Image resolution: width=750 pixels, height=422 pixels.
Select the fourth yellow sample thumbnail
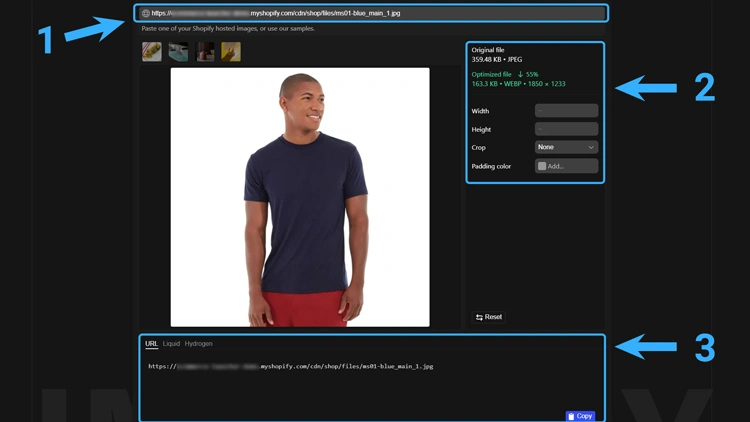(x=231, y=52)
